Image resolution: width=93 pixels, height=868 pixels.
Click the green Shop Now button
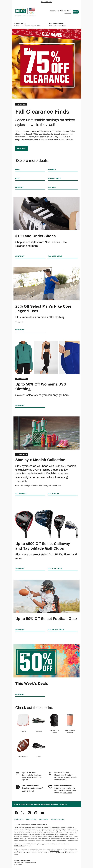click(22, 148)
